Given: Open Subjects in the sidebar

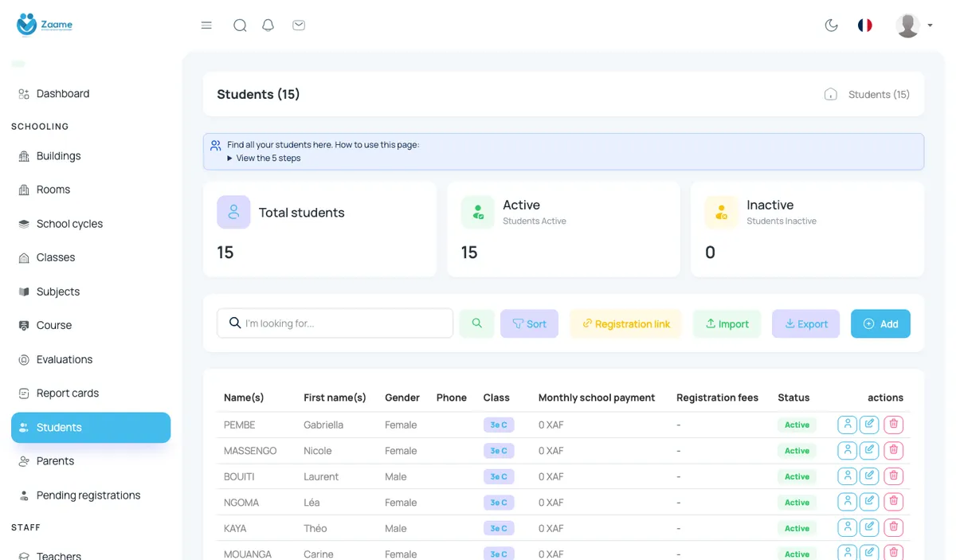Looking at the screenshot, I should pyautogui.click(x=91, y=292).
